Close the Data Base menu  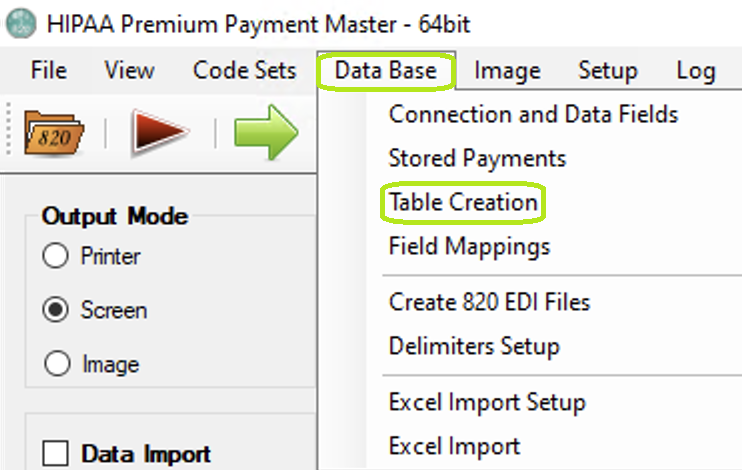click(x=386, y=71)
